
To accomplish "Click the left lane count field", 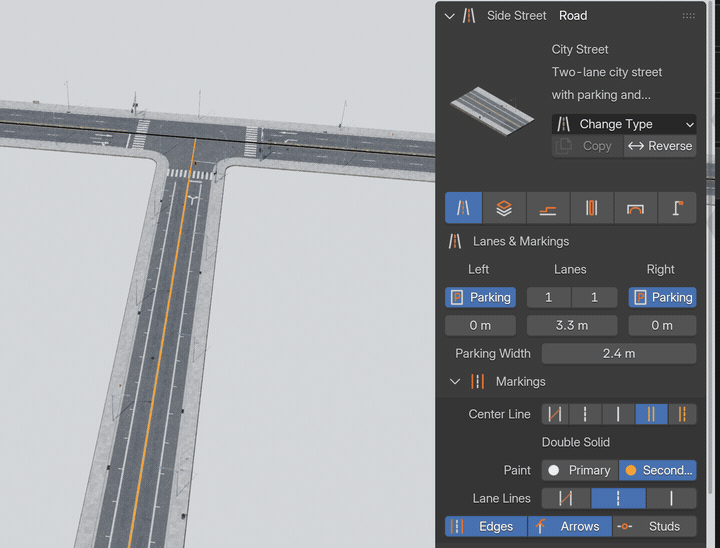I will [x=549, y=297].
